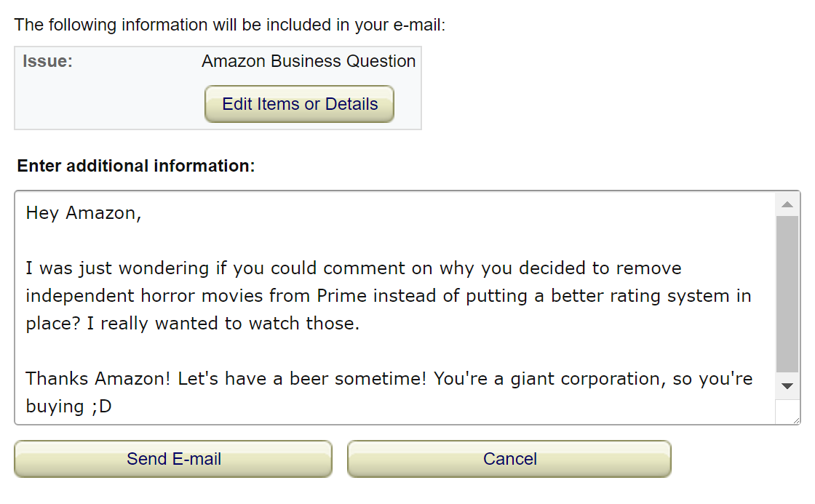Viewport: 815px width, 504px height.
Task: Click the text area scrollbar up arrow
Action: click(787, 204)
